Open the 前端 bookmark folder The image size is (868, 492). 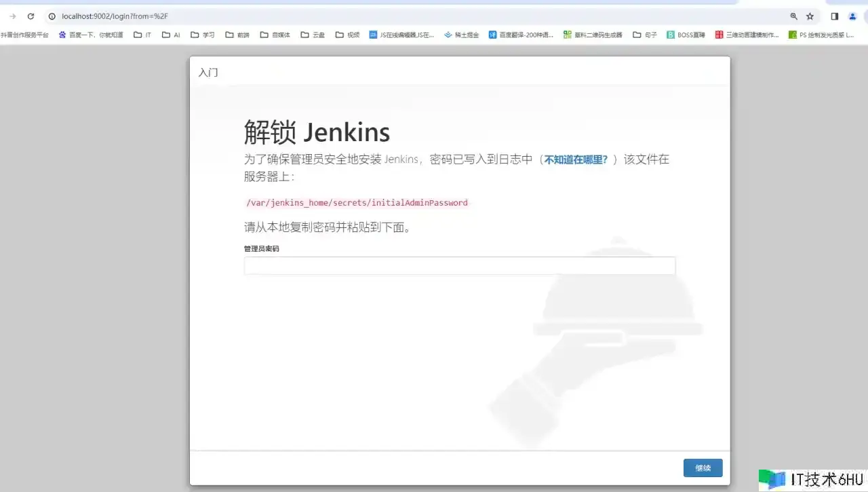pyautogui.click(x=237, y=35)
